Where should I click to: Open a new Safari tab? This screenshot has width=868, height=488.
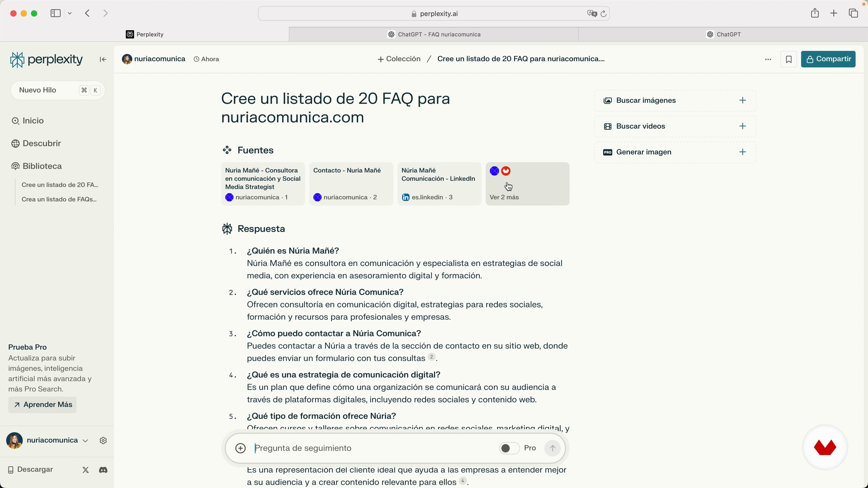[x=834, y=14]
